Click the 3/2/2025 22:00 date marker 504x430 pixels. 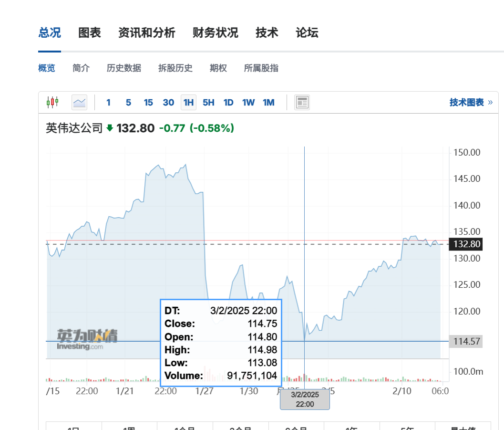305,399
